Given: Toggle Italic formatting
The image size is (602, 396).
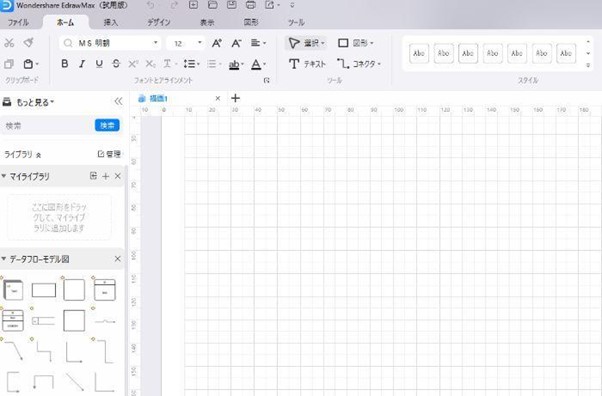Looking at the screenshot, I should (82, 64).
